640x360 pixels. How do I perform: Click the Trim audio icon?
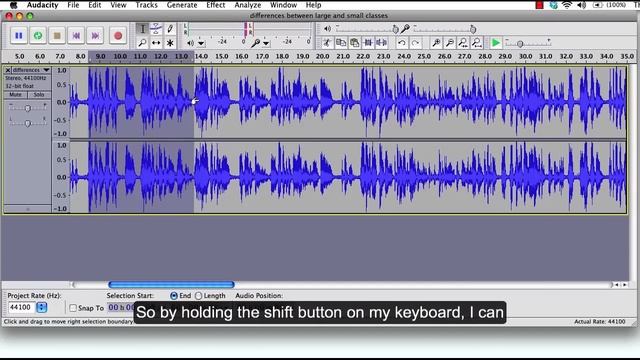pyautogui.click(x=368, y=42)
